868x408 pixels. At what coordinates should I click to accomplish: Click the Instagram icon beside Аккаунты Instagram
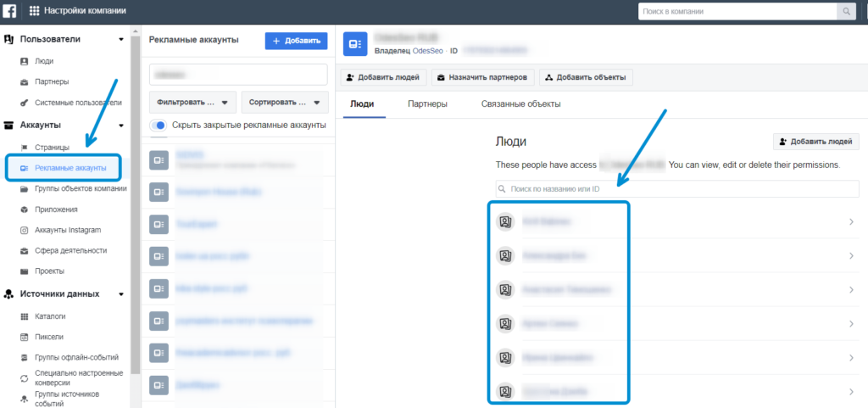click(24, 230)
